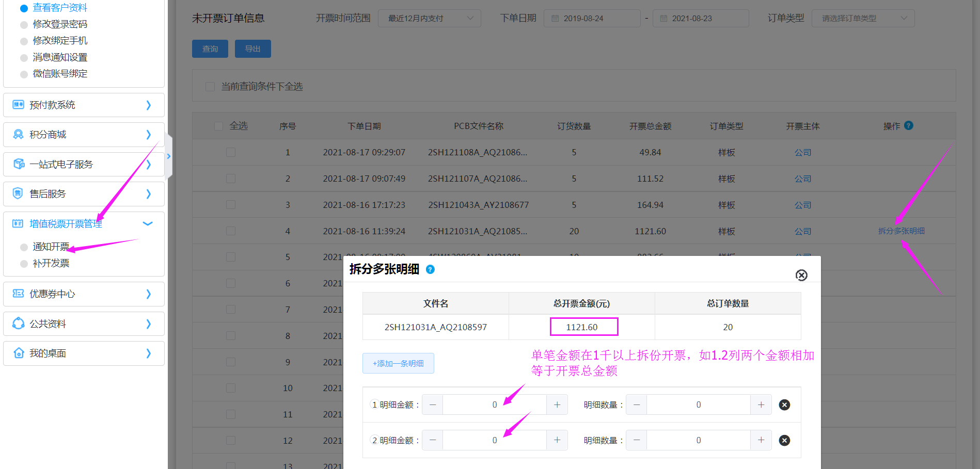The height and width of the screenshot is (469, 980).
Task: Click the help icon beside 拆分多张明细 title
Action: coord(430,269)
